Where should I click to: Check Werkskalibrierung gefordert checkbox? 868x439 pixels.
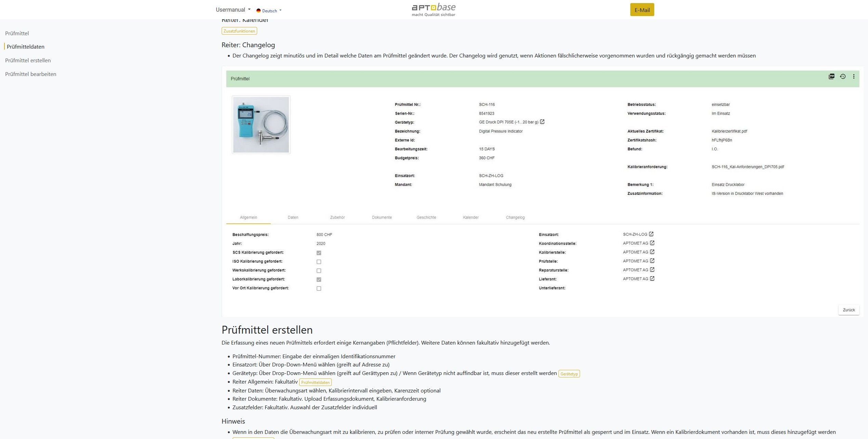(x=319, y=271)
